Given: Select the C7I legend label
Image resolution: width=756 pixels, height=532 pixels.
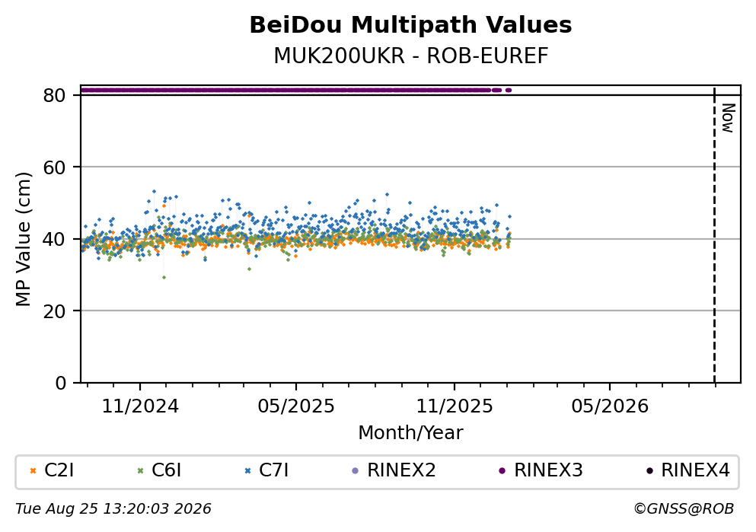Looking at the screenshot, I should [x=274, y=470].
